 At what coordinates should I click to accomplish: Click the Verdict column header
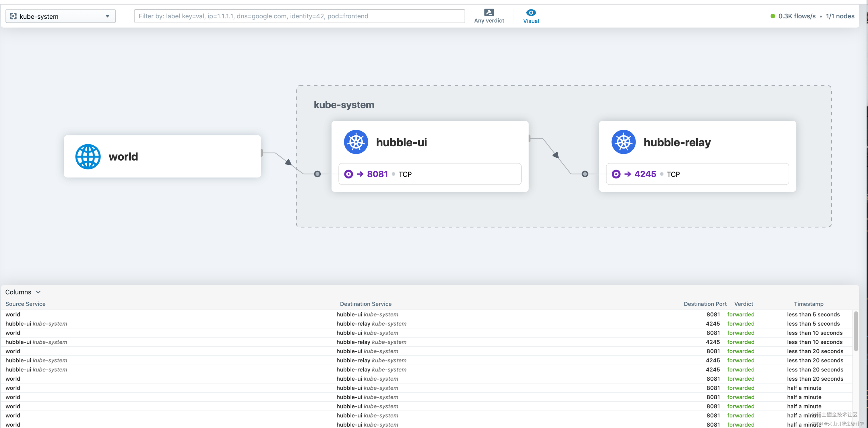pyautogui.click(x=743, y=304)
